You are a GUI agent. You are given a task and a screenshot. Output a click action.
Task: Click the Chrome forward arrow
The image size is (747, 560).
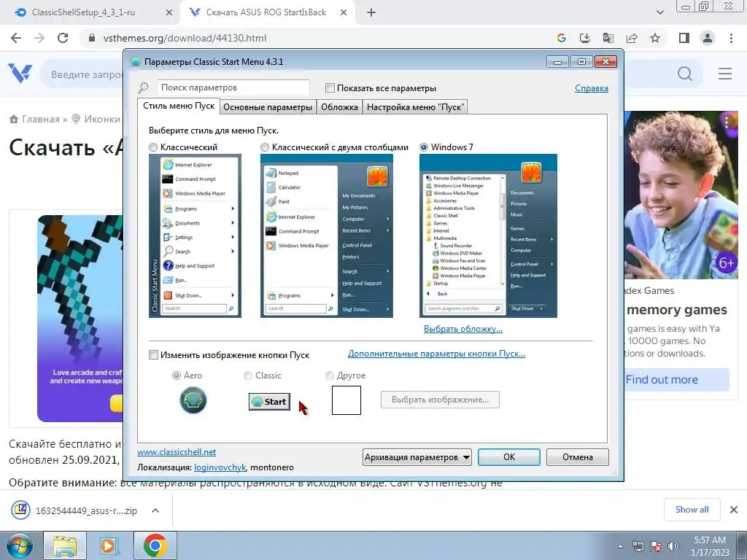click(x=39, y=38)
